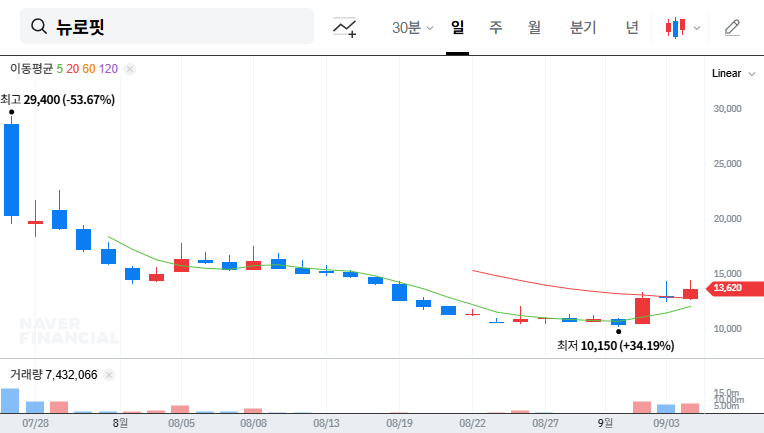Open the Linear scale dropdown
The height and width of the screenshot is (433, 764).
tap(733, 74)
